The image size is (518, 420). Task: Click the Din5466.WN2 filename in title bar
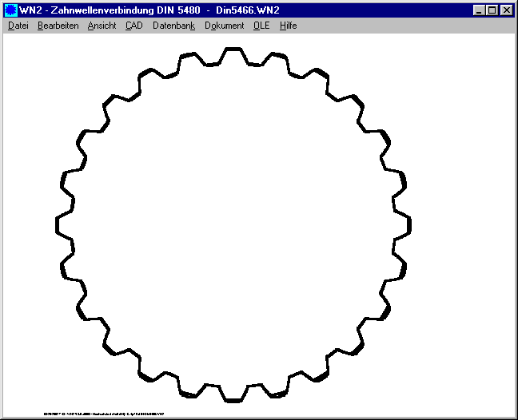pos(248,10)
